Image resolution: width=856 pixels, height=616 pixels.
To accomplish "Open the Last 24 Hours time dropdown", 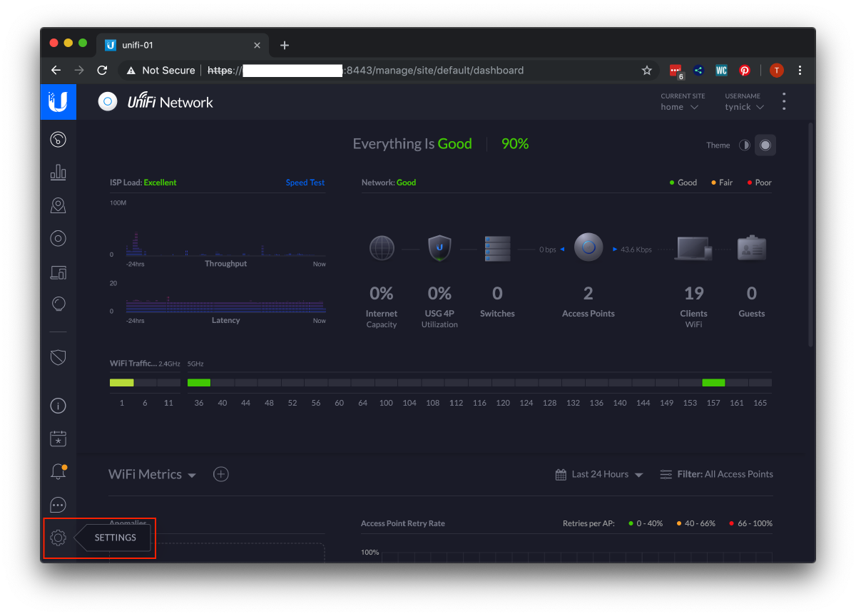I will 599,474.
